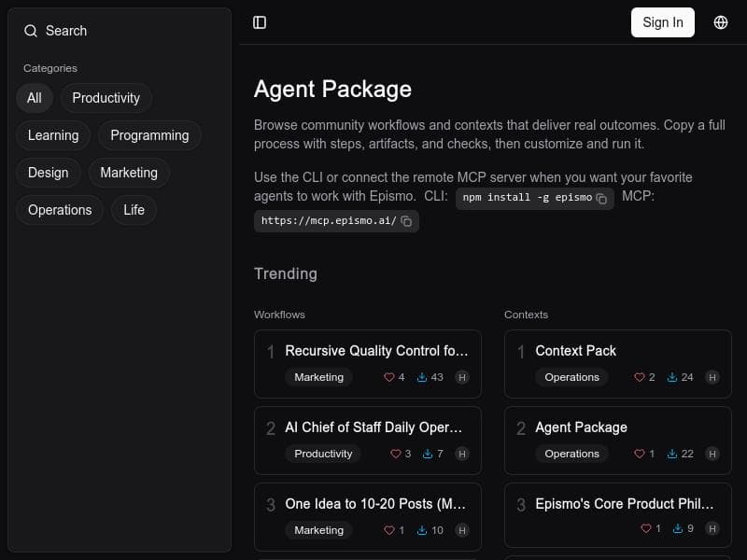Enable the Productivity category filter
The width and height of the screenshot is (747, 560).
coord(106,98)
